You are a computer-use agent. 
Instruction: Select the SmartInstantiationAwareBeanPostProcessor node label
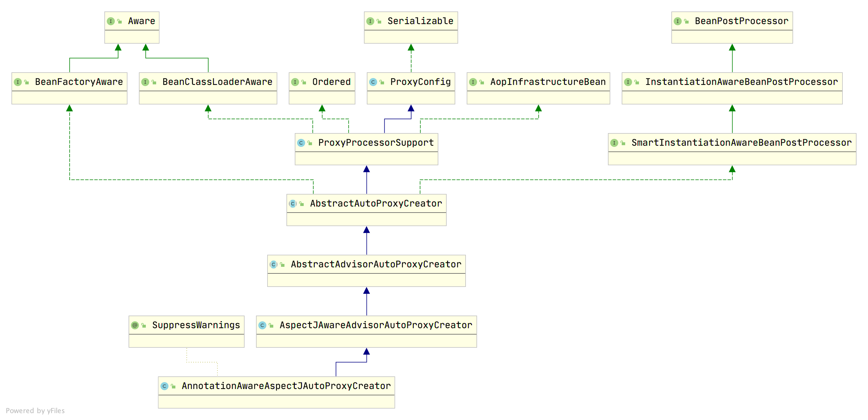(741, 143)
